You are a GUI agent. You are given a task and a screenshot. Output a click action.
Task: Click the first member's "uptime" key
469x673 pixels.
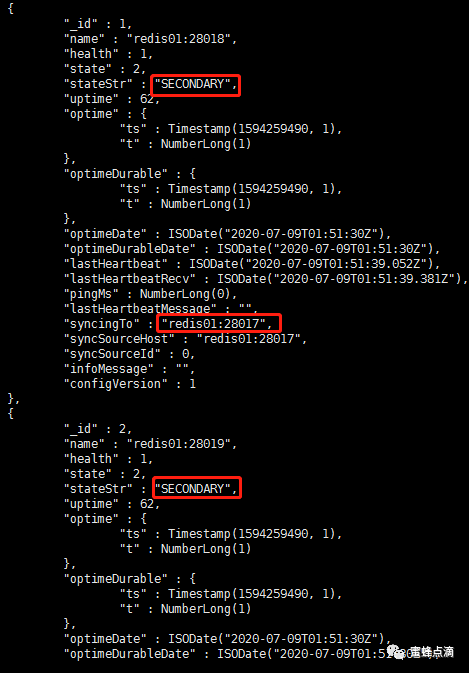tap(91, 99)
